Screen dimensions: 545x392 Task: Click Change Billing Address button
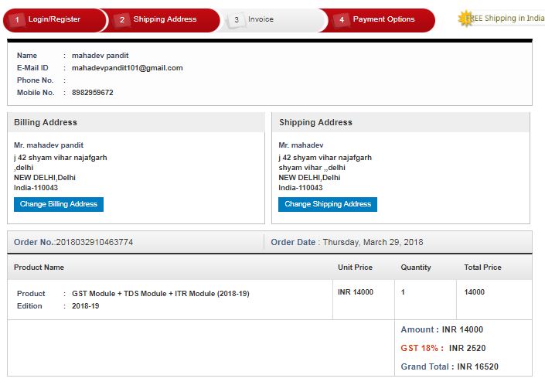pos(59,204)
